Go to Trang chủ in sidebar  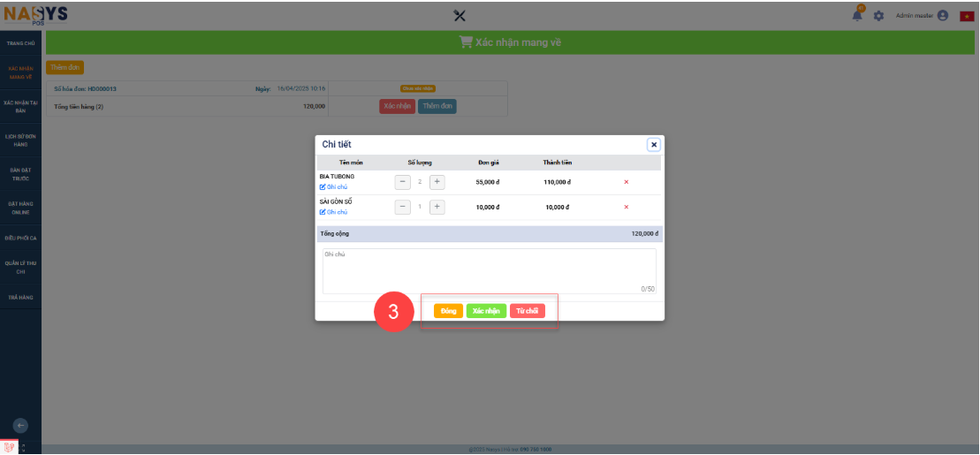(x=20, y=42)
